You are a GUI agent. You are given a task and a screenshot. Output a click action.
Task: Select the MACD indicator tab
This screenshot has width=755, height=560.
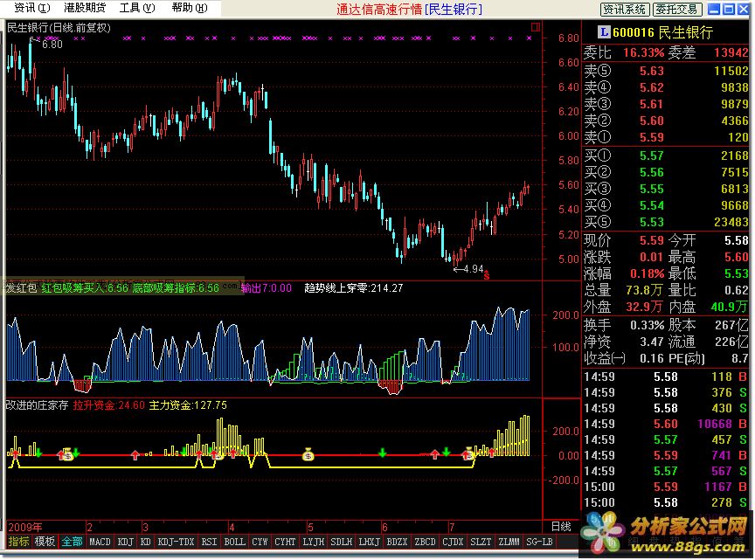[100, 542]
